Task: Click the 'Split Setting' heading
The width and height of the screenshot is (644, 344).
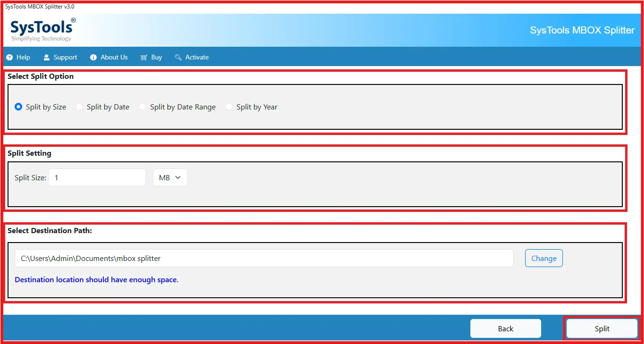Action: point(29,153)
